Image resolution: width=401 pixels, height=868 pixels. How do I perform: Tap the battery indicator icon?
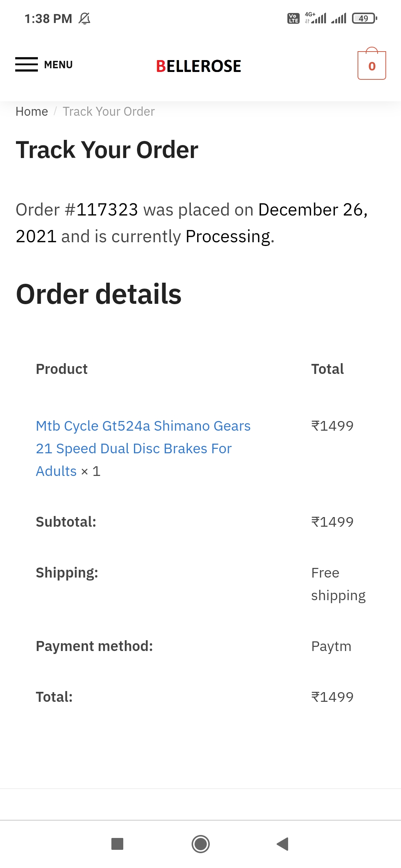[x=364, y=18]
